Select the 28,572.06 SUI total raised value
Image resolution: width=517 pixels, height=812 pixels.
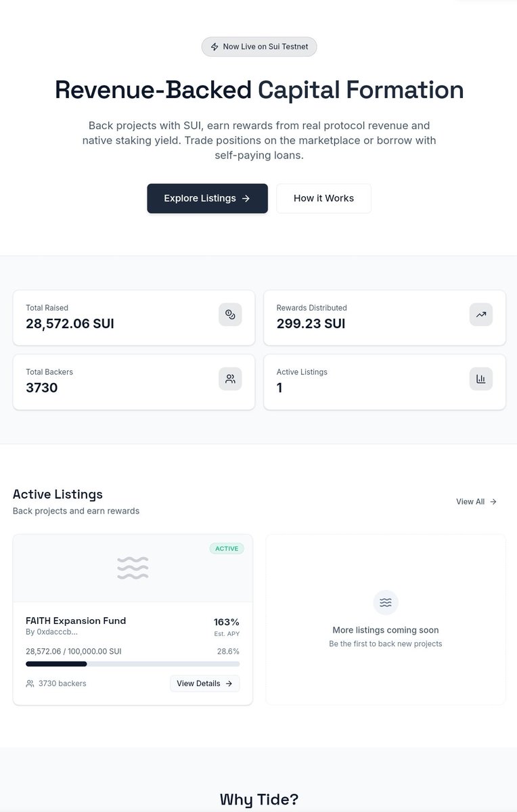click(70, 323)
